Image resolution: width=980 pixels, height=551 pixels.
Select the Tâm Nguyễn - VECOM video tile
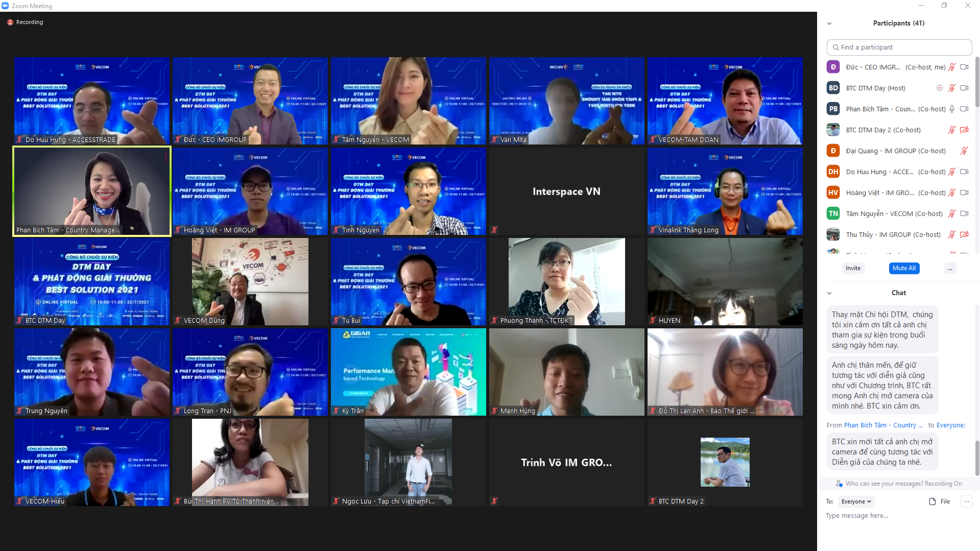click(x=409, y=101)
